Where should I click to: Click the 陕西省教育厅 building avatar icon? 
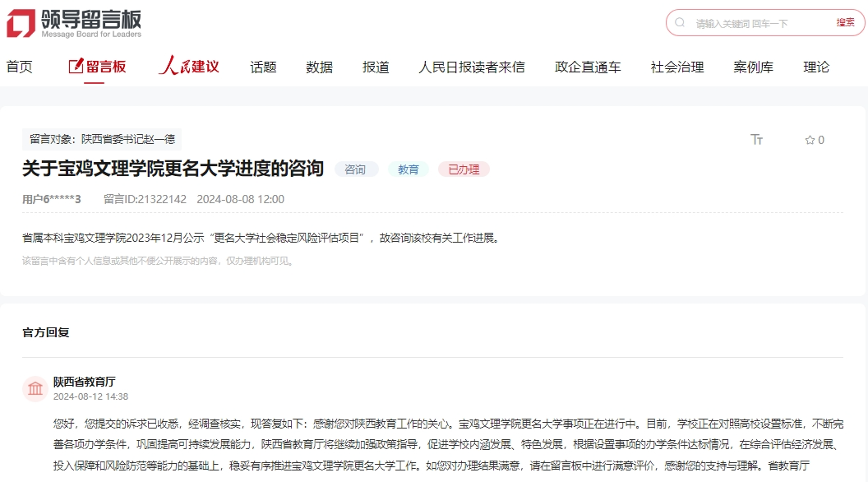(x=35, y=388)
